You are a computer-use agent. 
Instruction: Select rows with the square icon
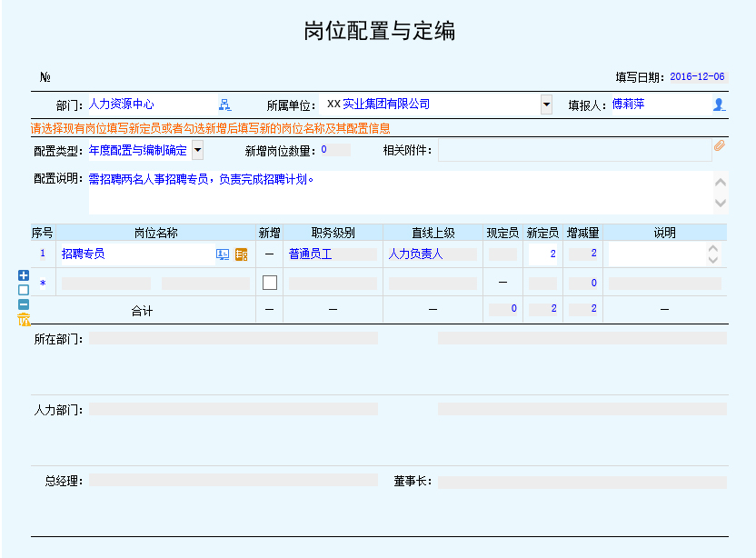point(24,290)
